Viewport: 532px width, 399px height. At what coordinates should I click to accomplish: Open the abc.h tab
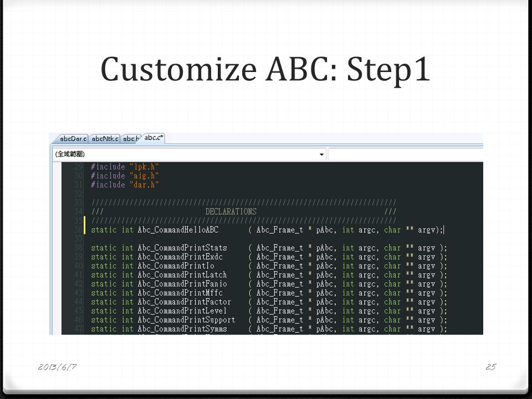(131, 139)
